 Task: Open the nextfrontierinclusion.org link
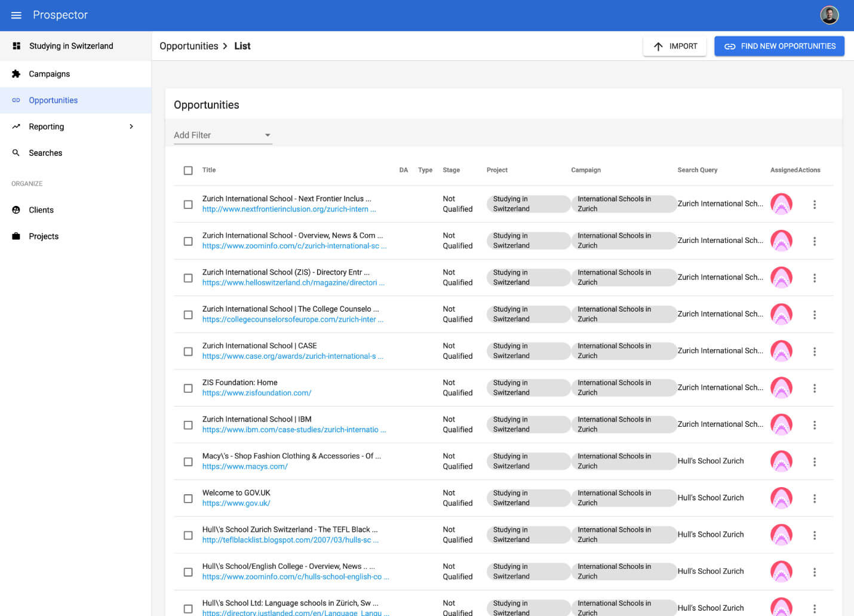[x=289, y=210]
